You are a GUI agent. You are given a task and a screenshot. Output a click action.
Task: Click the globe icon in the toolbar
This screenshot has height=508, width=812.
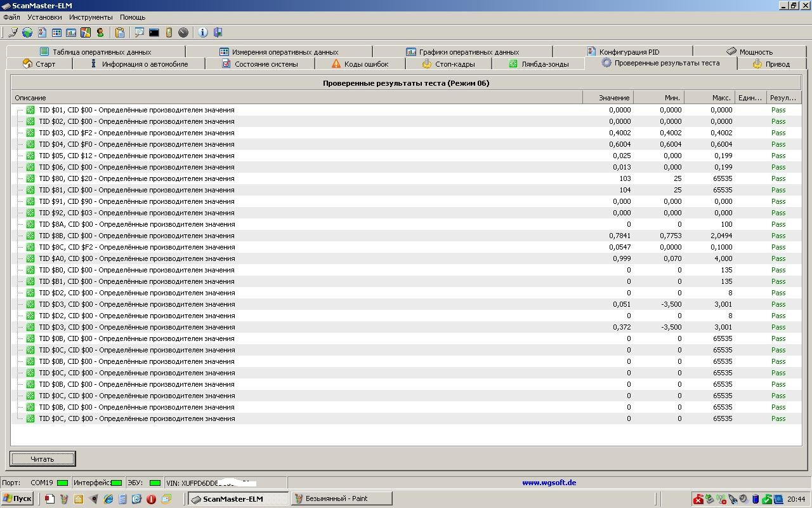point(27,32)
